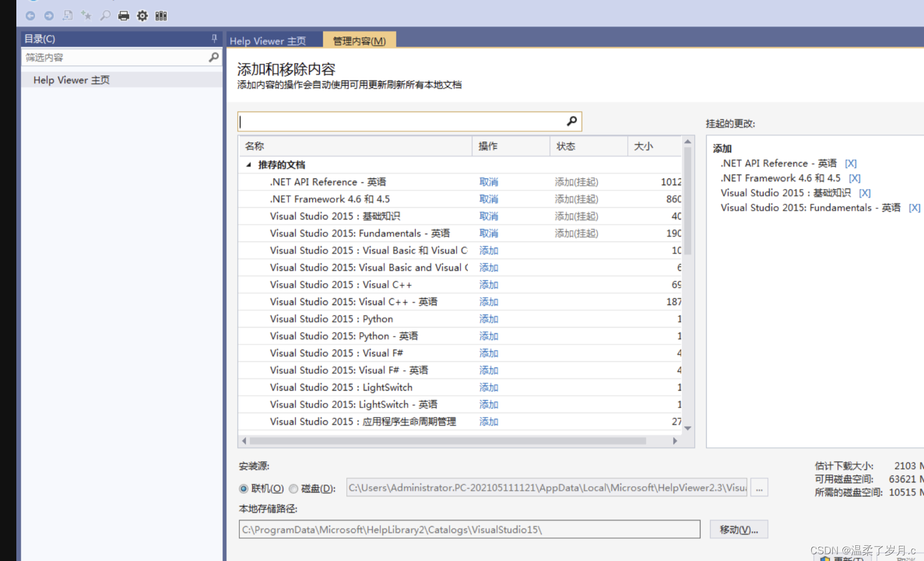Click the 移动(V)... button

[738, 529]
